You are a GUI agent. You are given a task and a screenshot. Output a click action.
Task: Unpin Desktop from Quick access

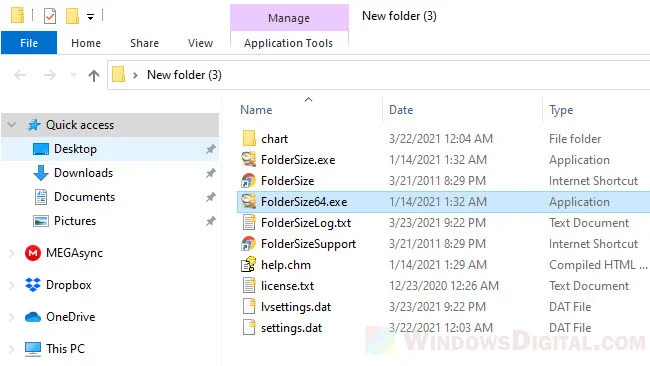(x=211, y=149)
